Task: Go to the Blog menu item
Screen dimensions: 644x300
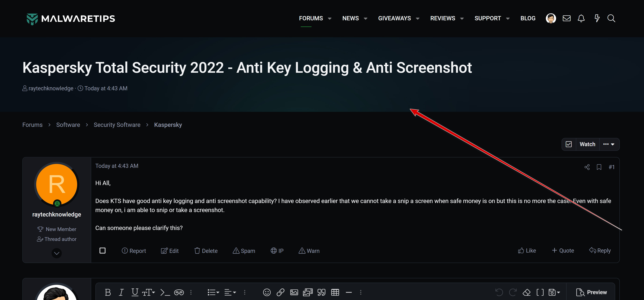Action: tap(528, 18)
